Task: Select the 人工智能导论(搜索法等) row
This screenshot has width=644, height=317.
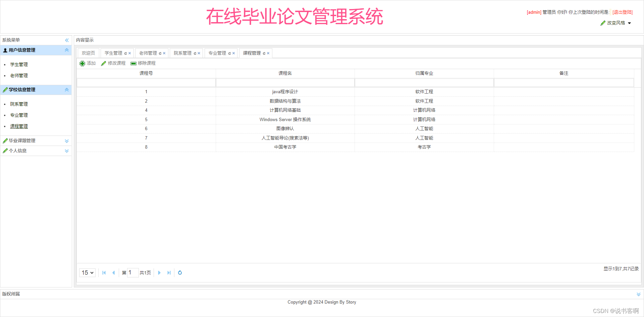Action: pos(355,138)
